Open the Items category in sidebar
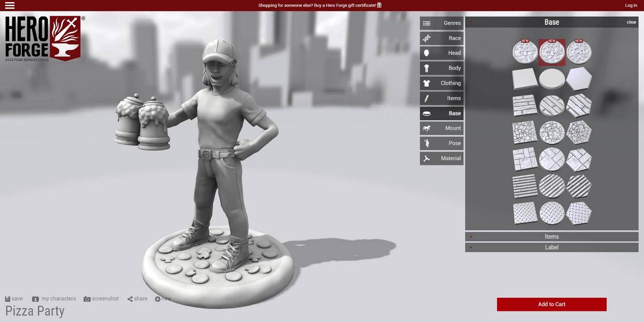The height and width of the screenshot is (322, 644). (441, 98)
